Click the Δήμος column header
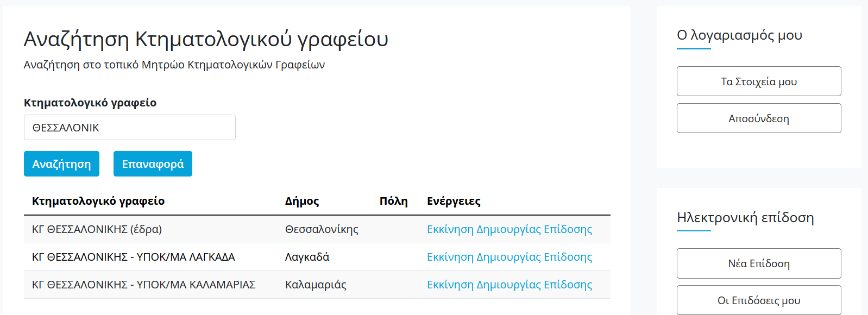868x315 pixels. click(x=302, y=201)
